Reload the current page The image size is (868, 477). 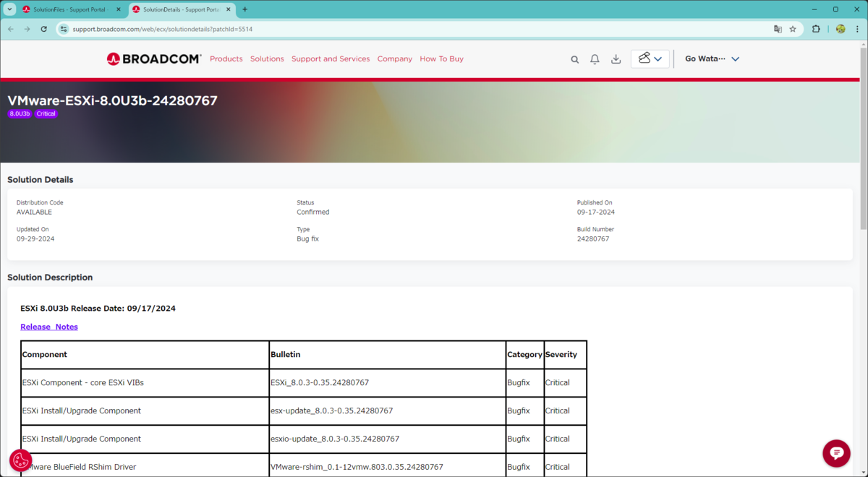pos(43,29)
